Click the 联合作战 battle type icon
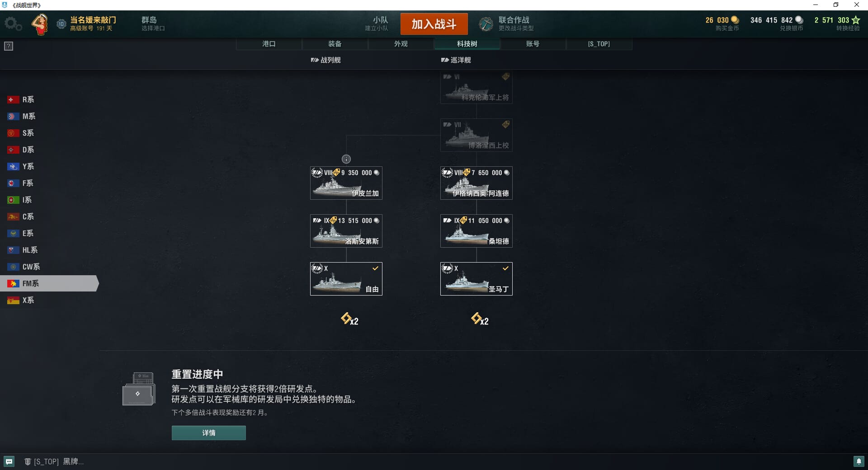868x470 pixels. click(486, 24)
